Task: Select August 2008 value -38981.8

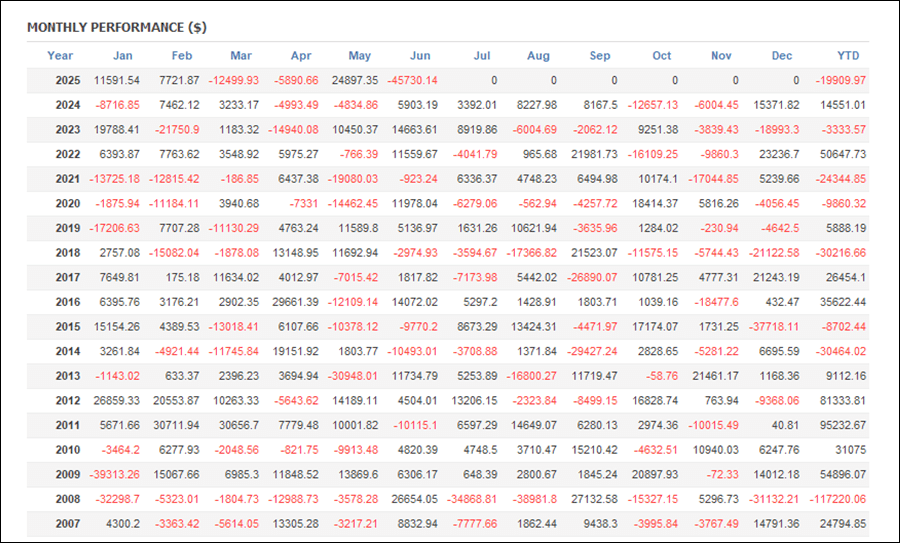Action: tap(533, 499)
